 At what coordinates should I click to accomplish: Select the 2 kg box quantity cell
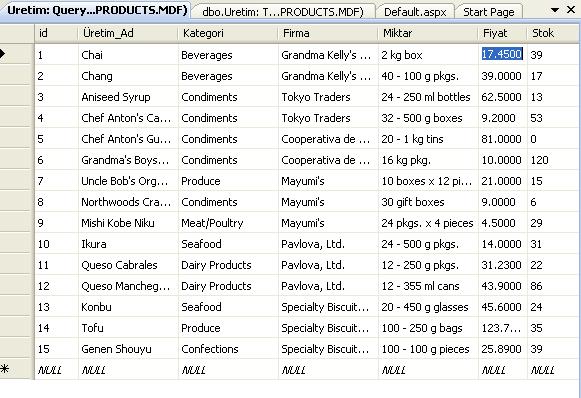point(428,55)
